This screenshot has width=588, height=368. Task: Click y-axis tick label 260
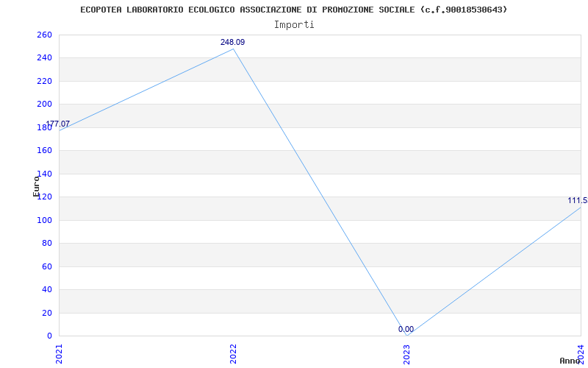click(x=44, y=35)
